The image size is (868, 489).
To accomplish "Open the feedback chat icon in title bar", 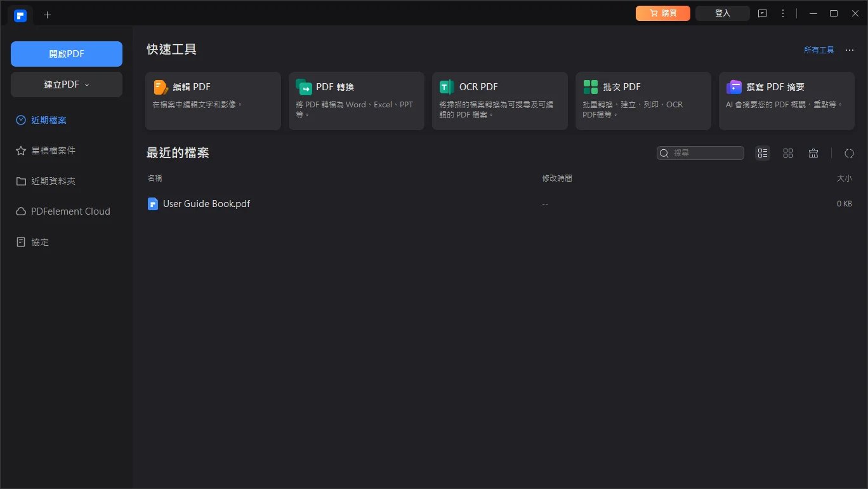I will [x=763, y=13].
